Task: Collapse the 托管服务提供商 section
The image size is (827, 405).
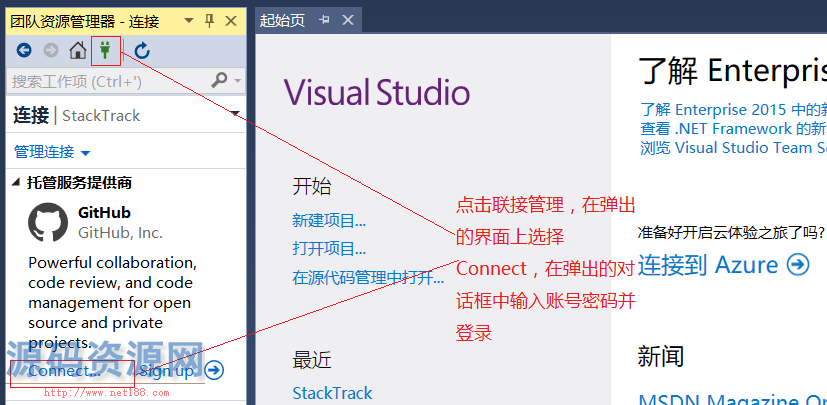Action: click(15, 182)
